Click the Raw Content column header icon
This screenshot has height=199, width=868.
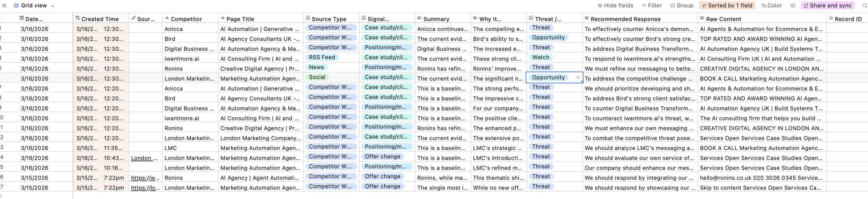click(702, 18)
